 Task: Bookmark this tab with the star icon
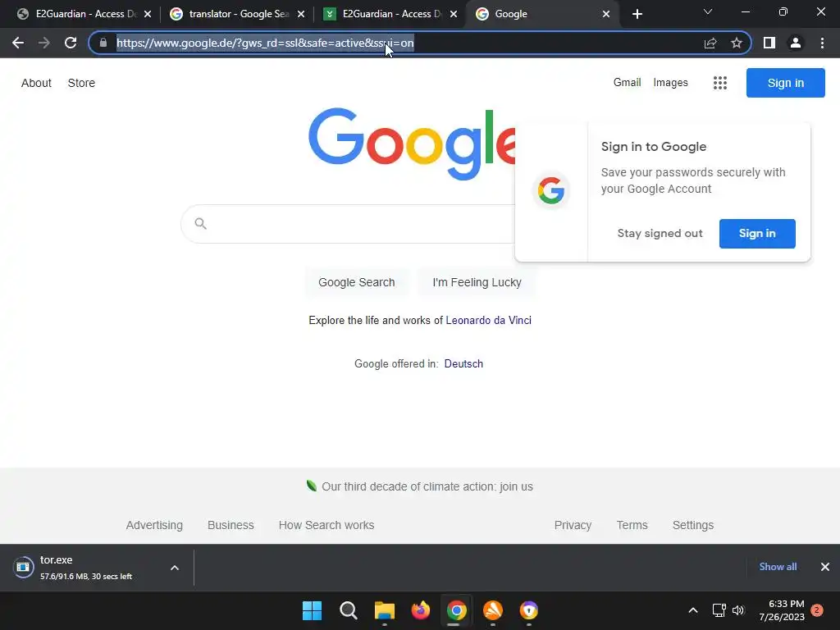point(737,43)
